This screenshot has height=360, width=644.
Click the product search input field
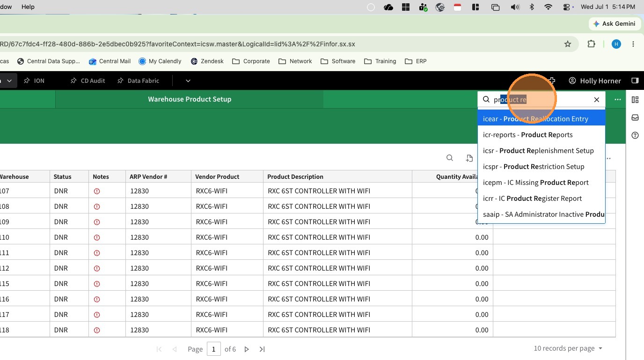(541, 99)
